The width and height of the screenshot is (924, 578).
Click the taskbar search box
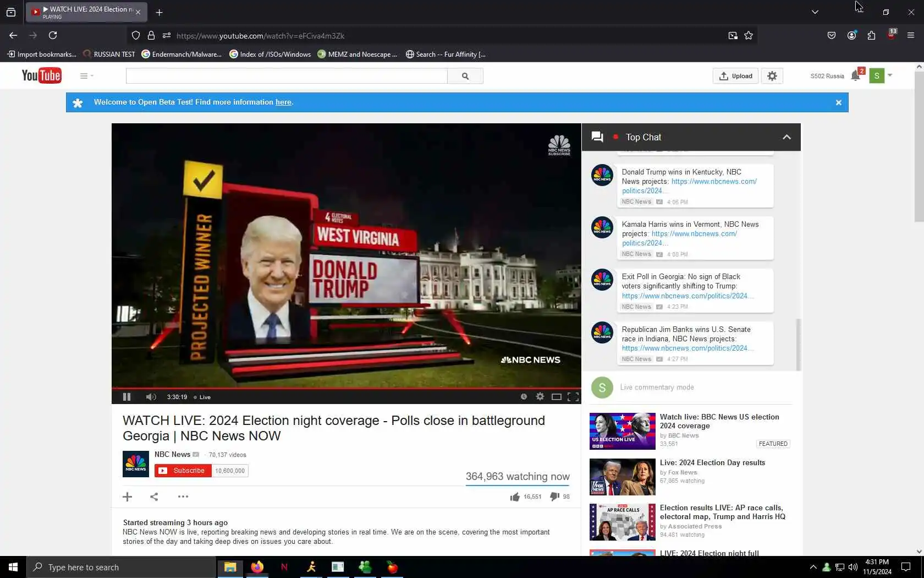[121, 567]
